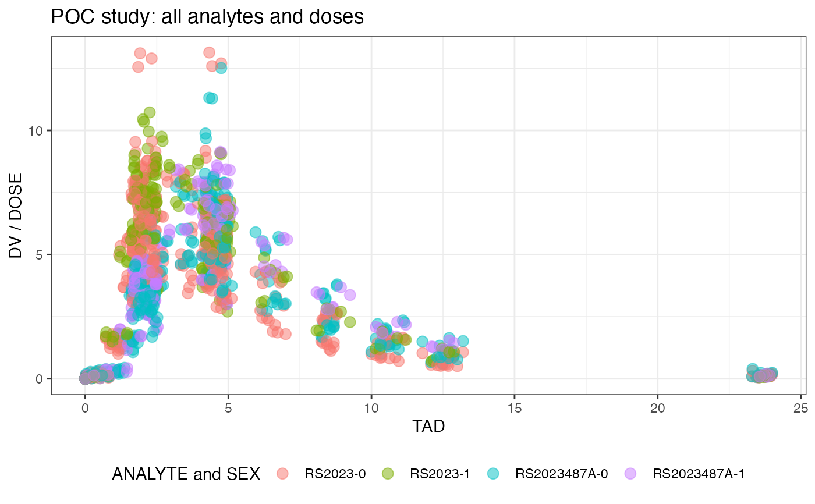Select the RS2023-0 legend label text
815x504 pixels.
[x=335, y=474]
